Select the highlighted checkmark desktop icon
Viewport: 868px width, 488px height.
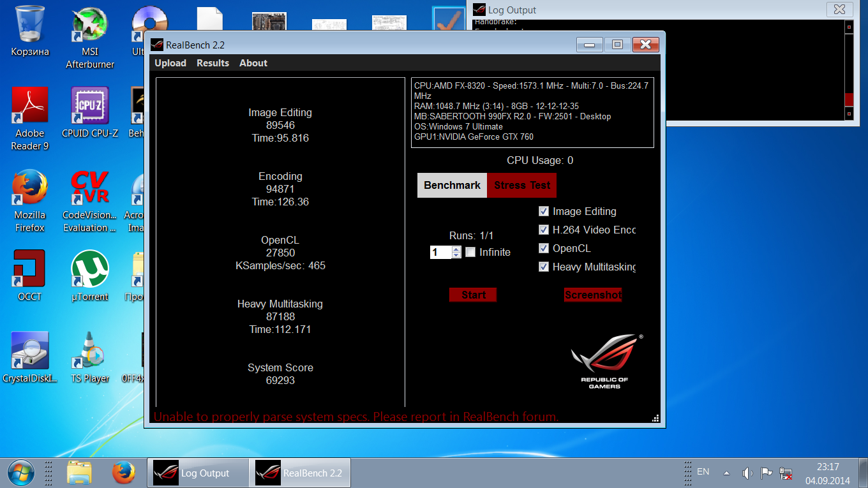tap(449, 18)
